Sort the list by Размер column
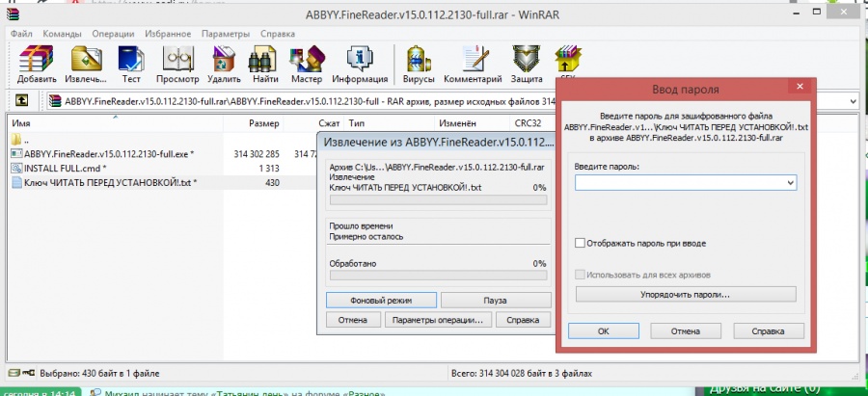This screenshot has height=396, width=868. 254,123
